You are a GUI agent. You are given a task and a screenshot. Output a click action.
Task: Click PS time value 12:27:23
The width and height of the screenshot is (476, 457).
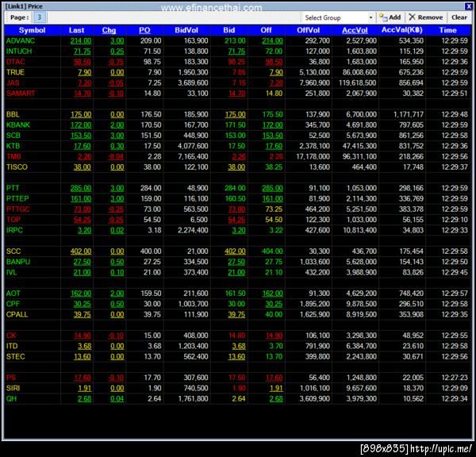click(455, 378)
